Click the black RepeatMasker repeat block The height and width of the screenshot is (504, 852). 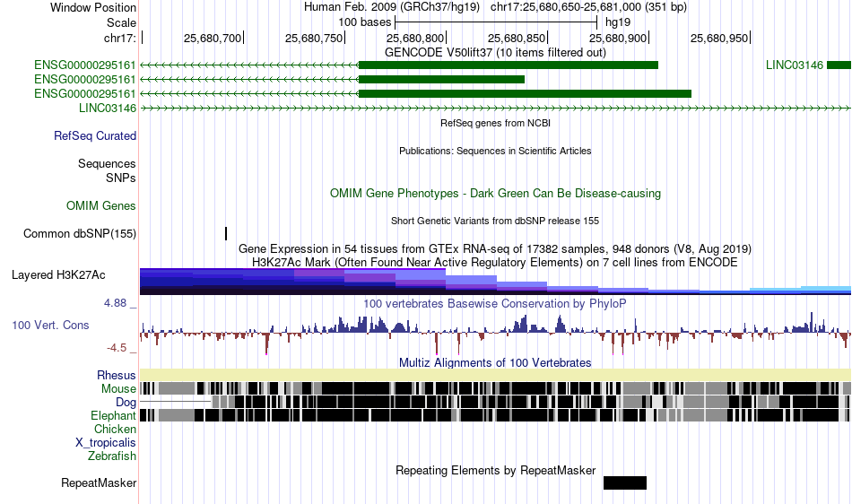pyautogui.click(x=625, y=482)
